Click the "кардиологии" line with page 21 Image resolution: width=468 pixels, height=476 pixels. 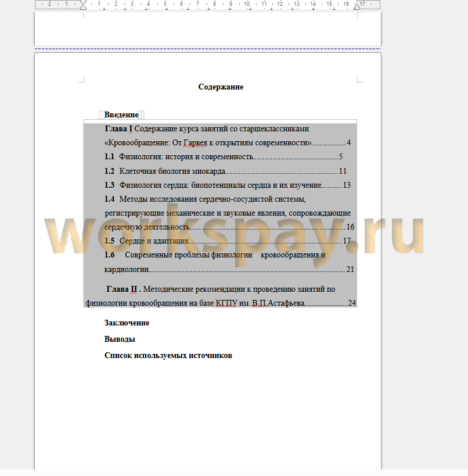[229, 269]
